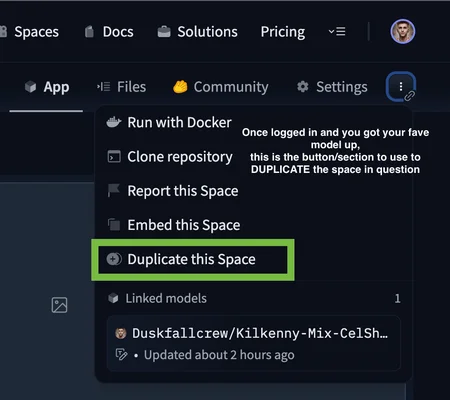The width and height of the screenshot is (450, 400).
Task: Expand the navigation overflow menu chevron
Action: pyautogui.click(x=337, y=32)
